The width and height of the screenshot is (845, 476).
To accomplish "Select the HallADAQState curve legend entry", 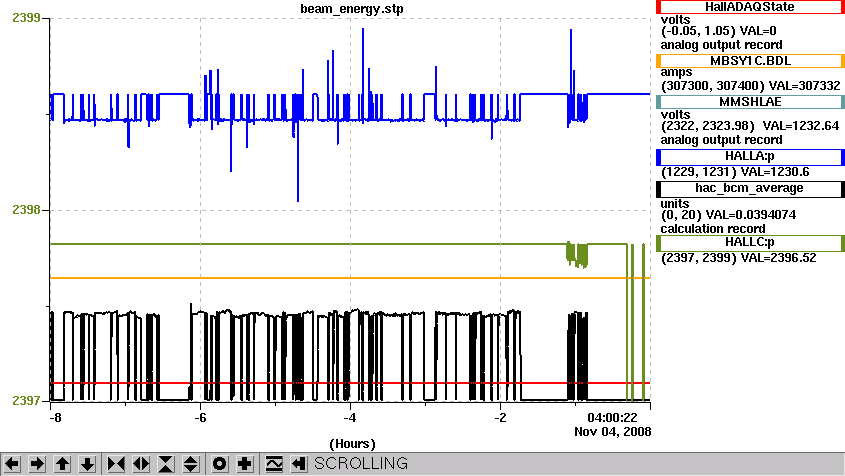I will pyautogui.click(x=750, y=7).
